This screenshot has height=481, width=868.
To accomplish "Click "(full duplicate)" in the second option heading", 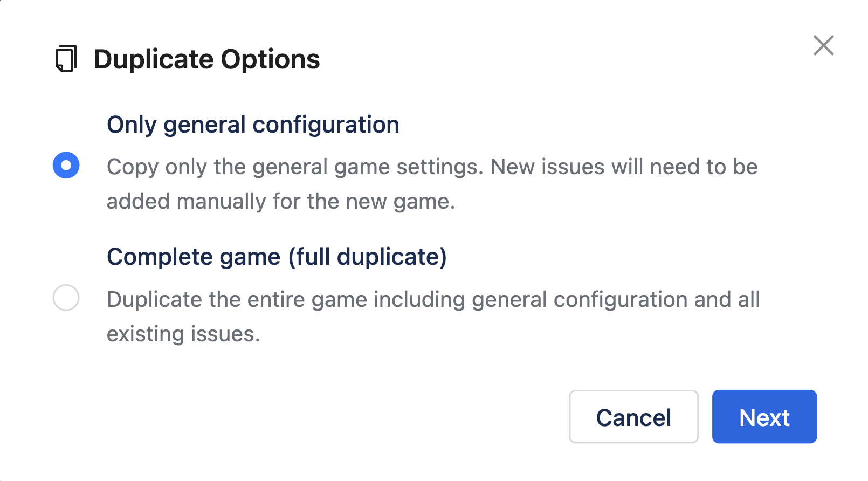I will pyautogui.click(x=367, y=257).
